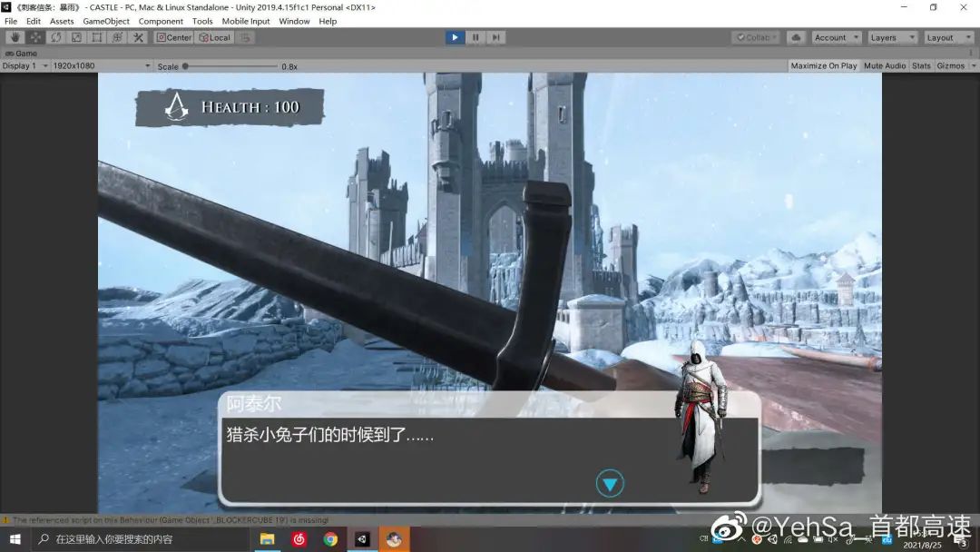This screenshot has width=980, height=552.
Task: Click the dialogue text line in the box
Action: pyautogui.click(x=330, y=435)
